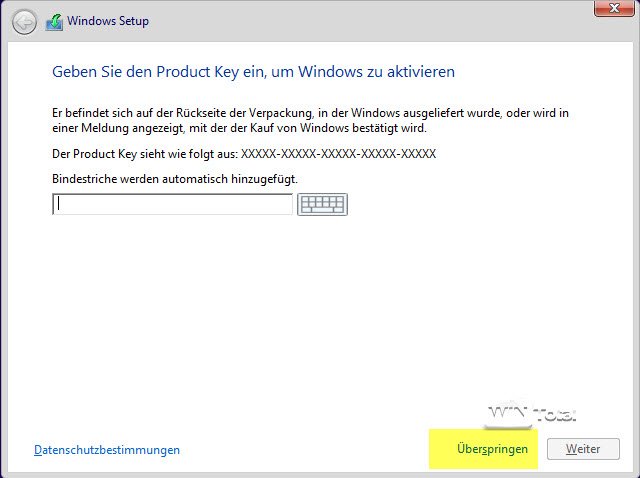The height and width of the screenshot is (478, 640).
Task: Click the 'Er befindet sich auf der Rückseite' paragraph
Action: point(310,120)
